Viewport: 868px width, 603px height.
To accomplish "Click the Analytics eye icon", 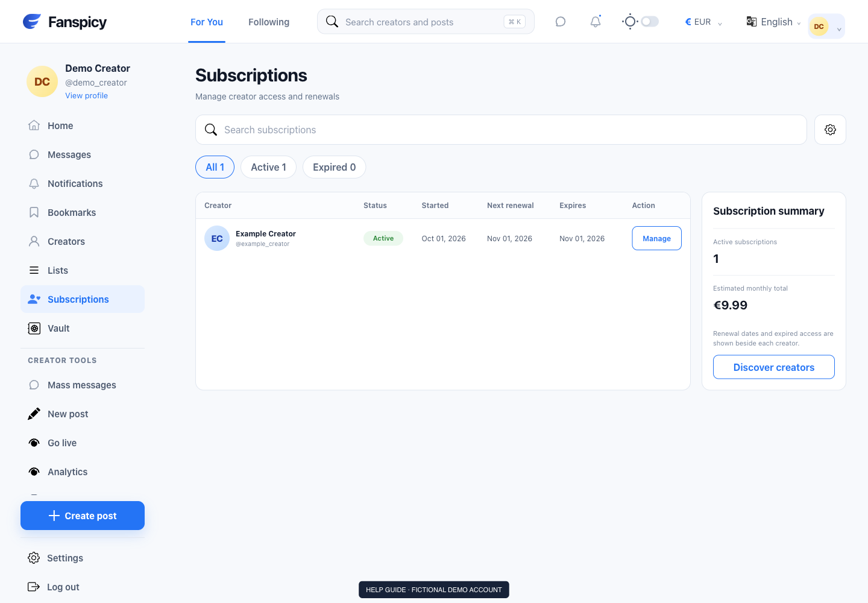I will (x=34, y=472).
